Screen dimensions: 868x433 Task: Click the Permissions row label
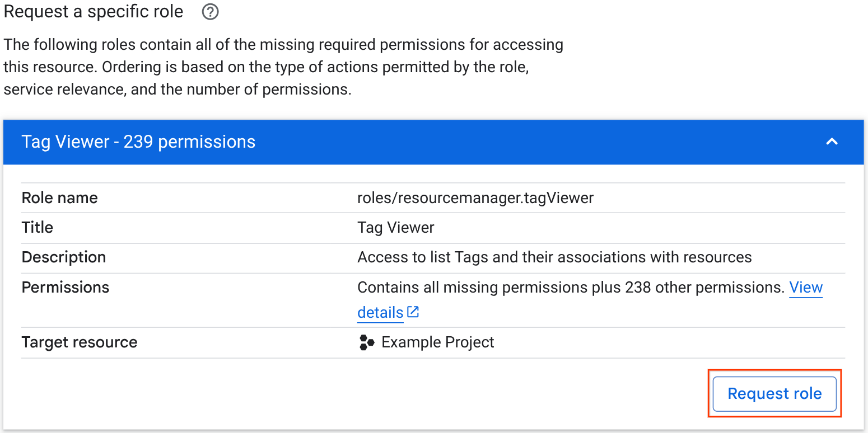pos(65,288)
